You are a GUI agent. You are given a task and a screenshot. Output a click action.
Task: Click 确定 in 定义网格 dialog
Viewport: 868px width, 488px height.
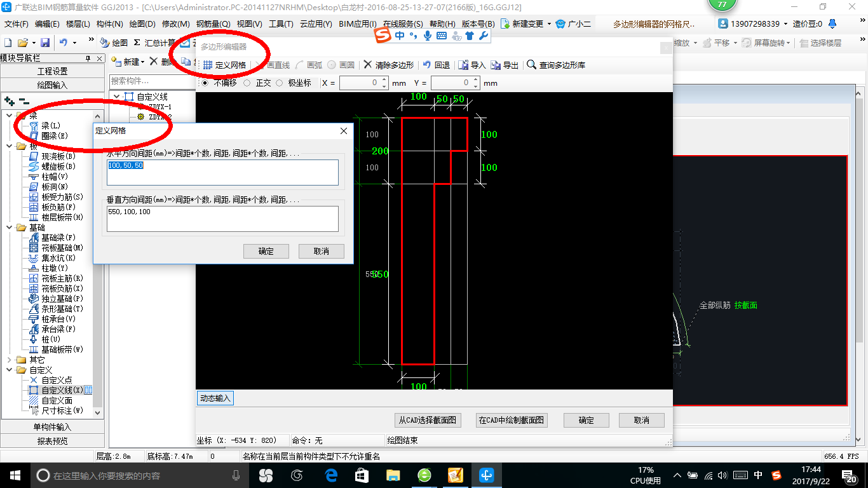[266, 251]
